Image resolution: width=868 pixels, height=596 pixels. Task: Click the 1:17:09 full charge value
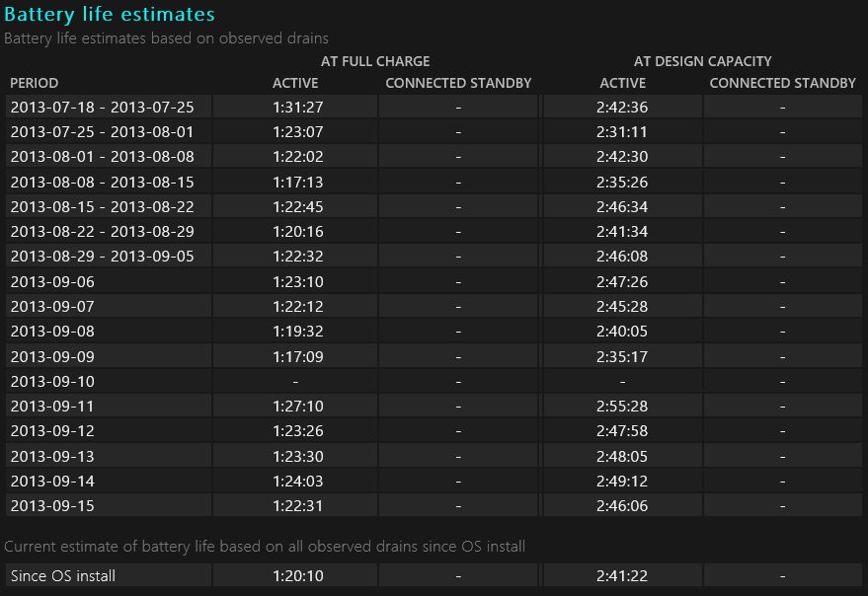click(295, 356)
